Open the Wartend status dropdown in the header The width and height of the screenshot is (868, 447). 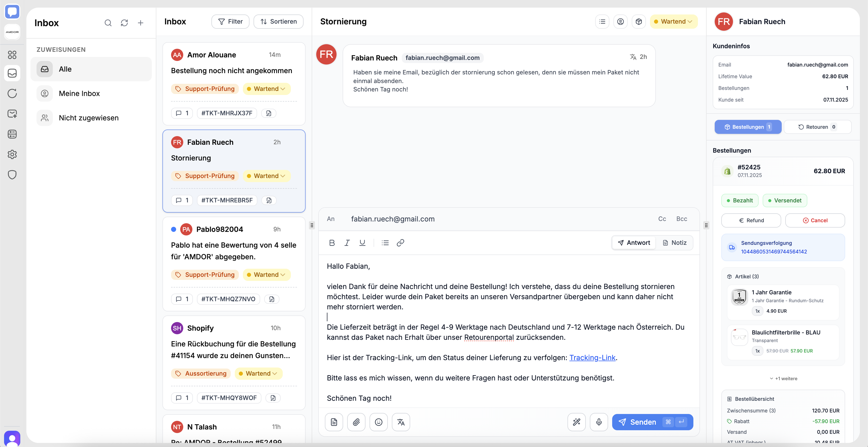point(673,21)
